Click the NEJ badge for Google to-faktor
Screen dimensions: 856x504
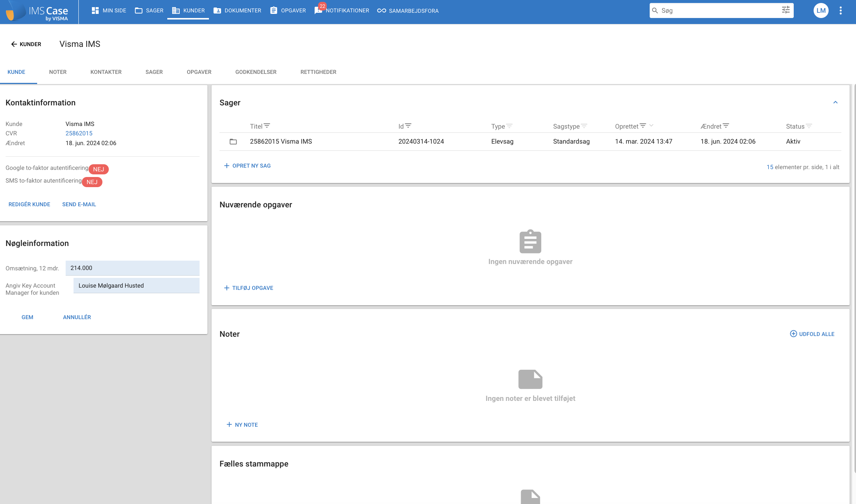pyautogui.click(x=99, y=169)
